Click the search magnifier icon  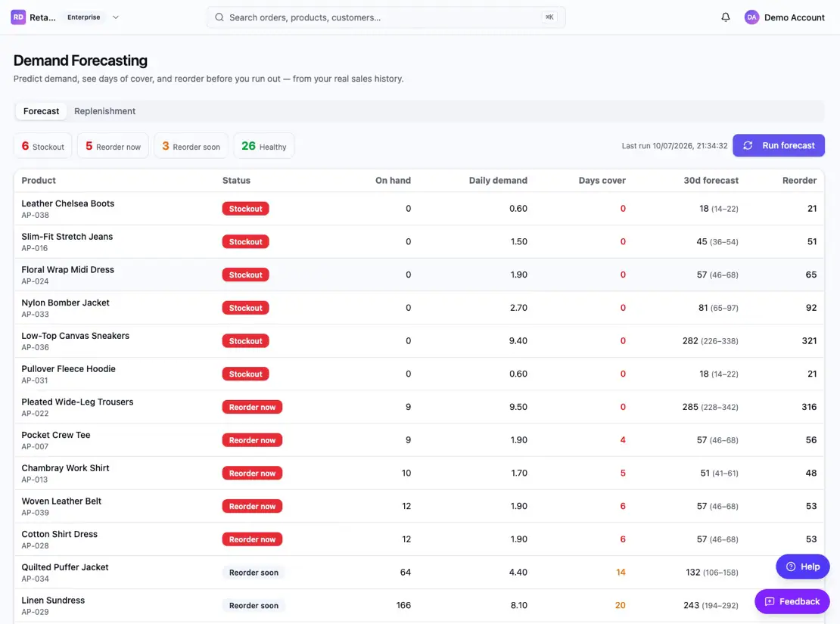(x=219, y=17)
